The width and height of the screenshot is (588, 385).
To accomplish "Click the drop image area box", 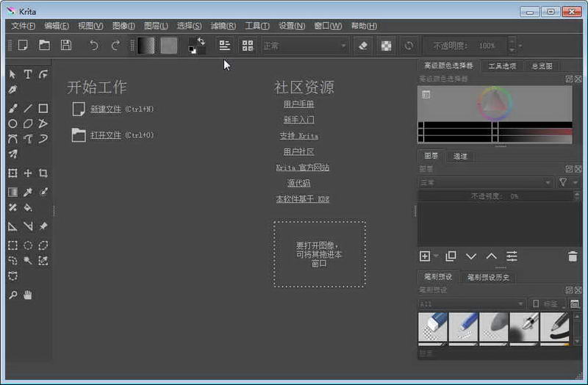I will point(320,254).
